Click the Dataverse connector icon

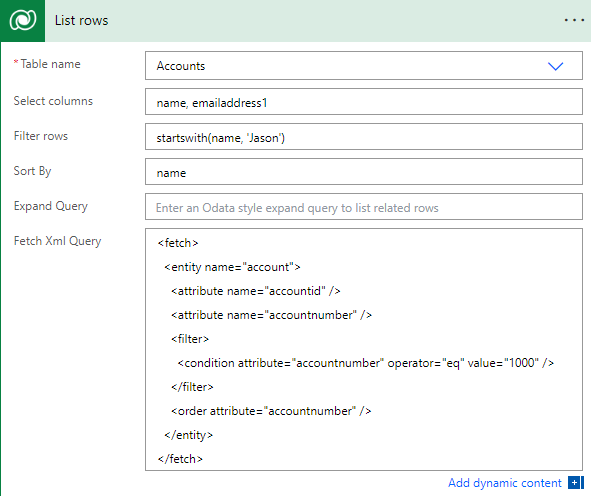pyautogui.click(x=23, y=20)
